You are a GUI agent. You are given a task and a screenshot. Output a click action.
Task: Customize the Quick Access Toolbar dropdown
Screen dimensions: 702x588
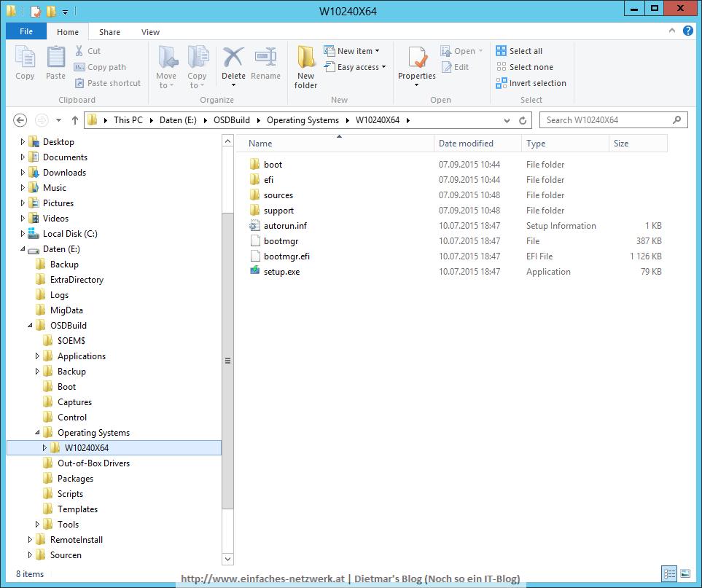66,12
